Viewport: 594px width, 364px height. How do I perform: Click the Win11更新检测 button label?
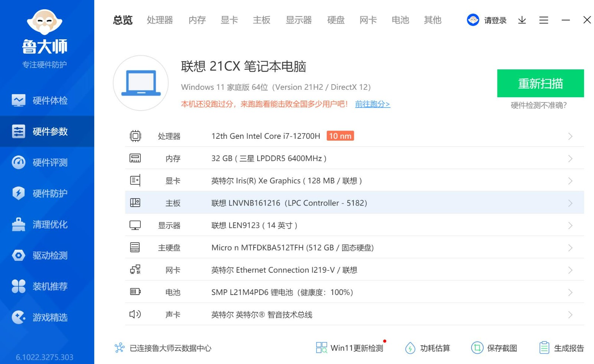[357, 348]
